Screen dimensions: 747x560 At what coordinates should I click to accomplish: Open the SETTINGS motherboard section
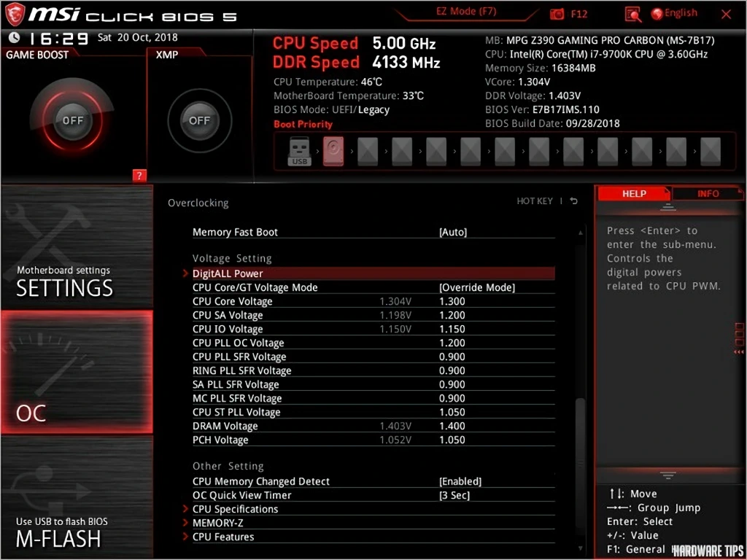pos(77,246)
